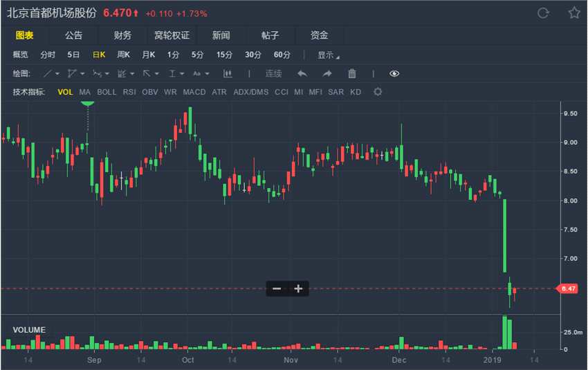Screen dimensions: 588x370
Task: Toggle drawings visibility with eye icon
Action: click(394, 73)
